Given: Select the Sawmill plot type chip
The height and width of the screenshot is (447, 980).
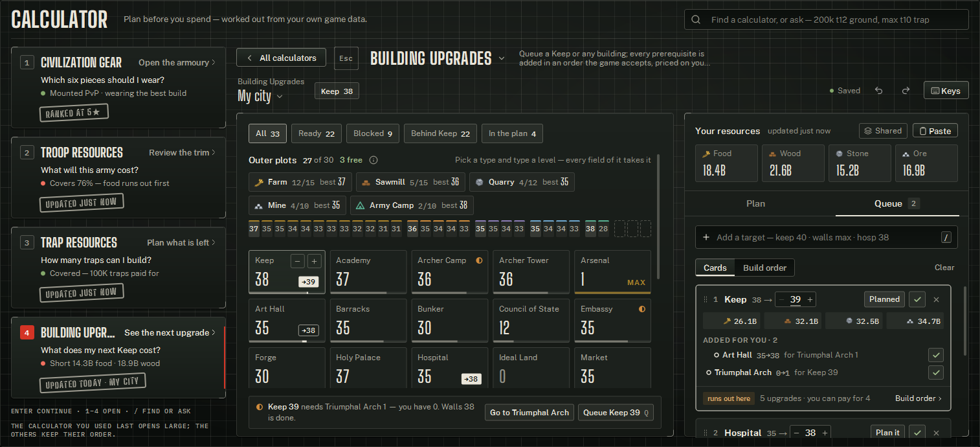Looking at the screenshot, I should point(411,182).
